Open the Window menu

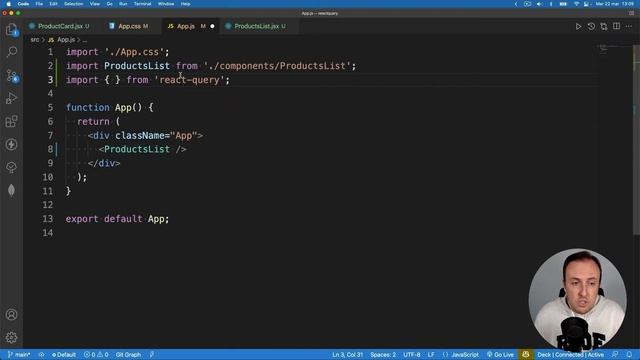(166, 4)
